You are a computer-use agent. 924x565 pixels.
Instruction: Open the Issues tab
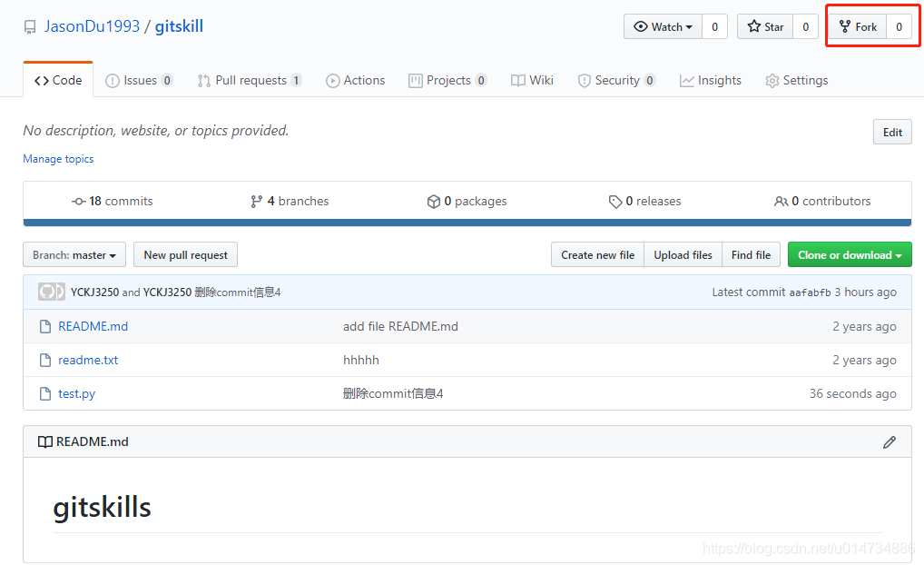(x=139, y=80)
